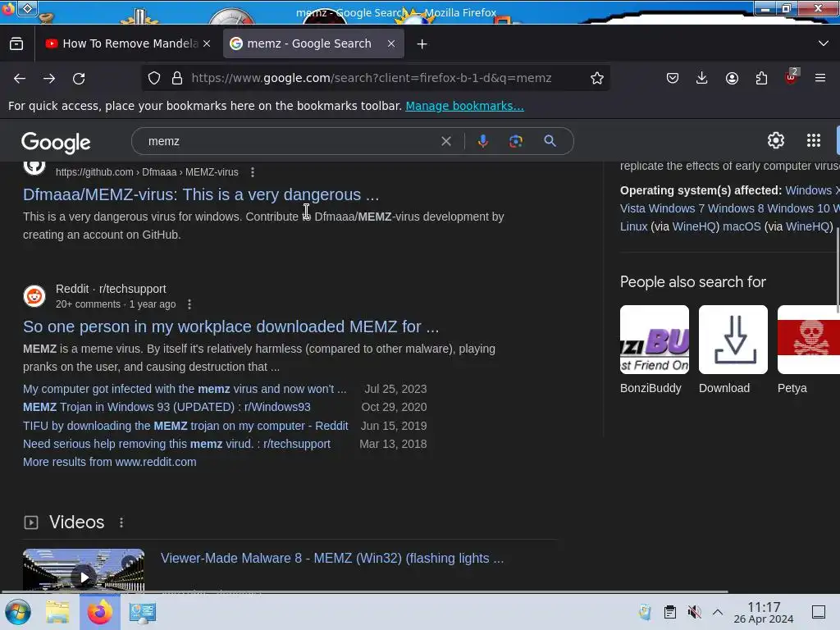Switch to Firefox in the taskbar
This screenshot has width=840, height=630.
click(x=99, y=612)
